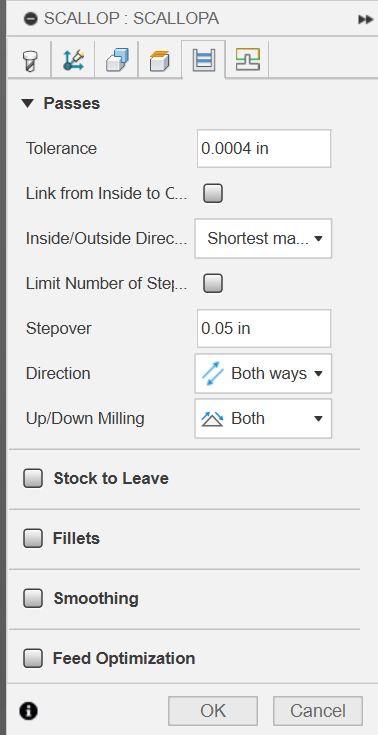The width and height of the screenshot is (378, 735).
Task: Click the Cancel button
Action: click(318, 711)
